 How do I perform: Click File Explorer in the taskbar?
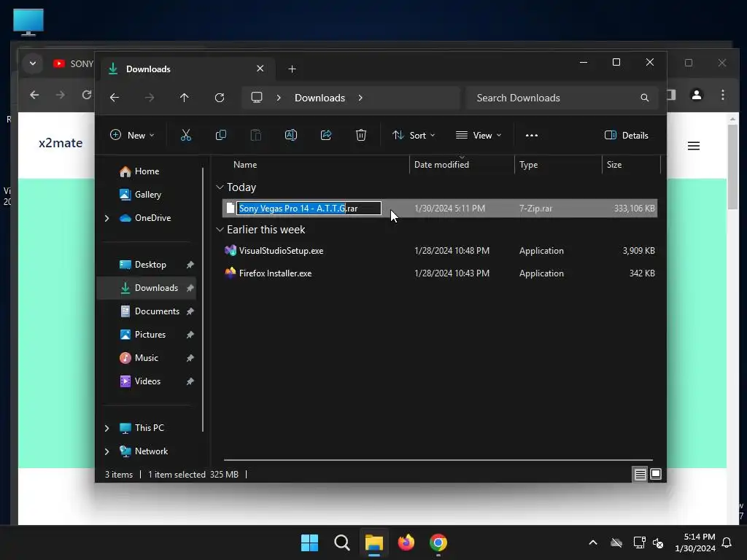(374, 542)
